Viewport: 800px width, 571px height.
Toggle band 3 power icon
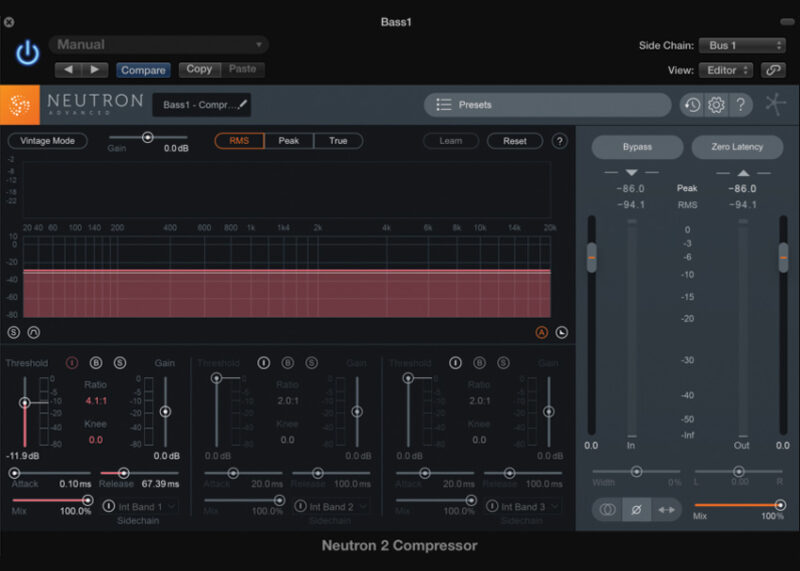tap(456, 363)
